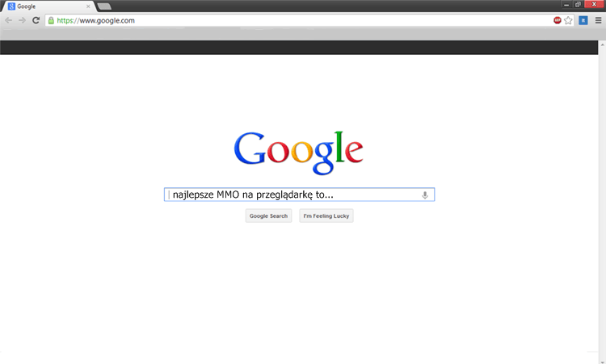Click the Google logo

tap(298, 153)
